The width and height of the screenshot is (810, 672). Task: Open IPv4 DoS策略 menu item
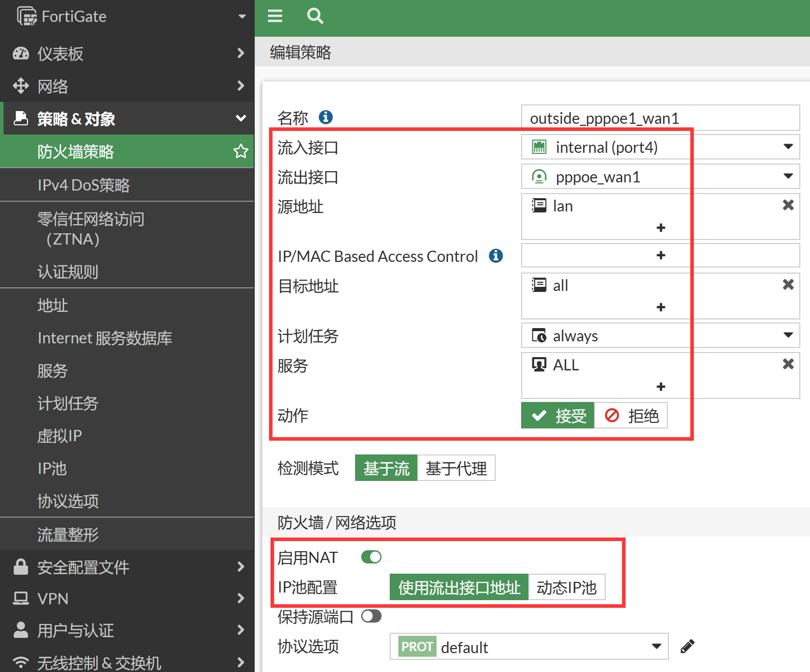click(84, 185)
